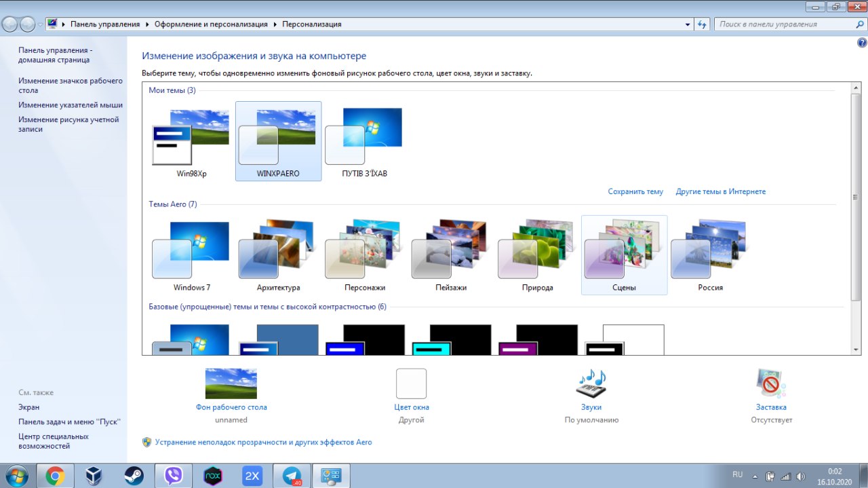Apply the Windows 7 Aero theme
Viewport: 868px width, 488px height.
pos(191,255)
